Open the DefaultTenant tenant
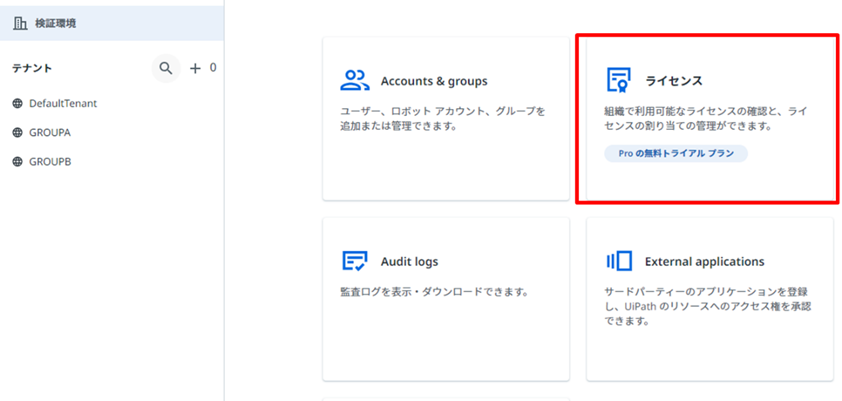The height and width of the screenshot is (401, 842). (x=63, y=104)
